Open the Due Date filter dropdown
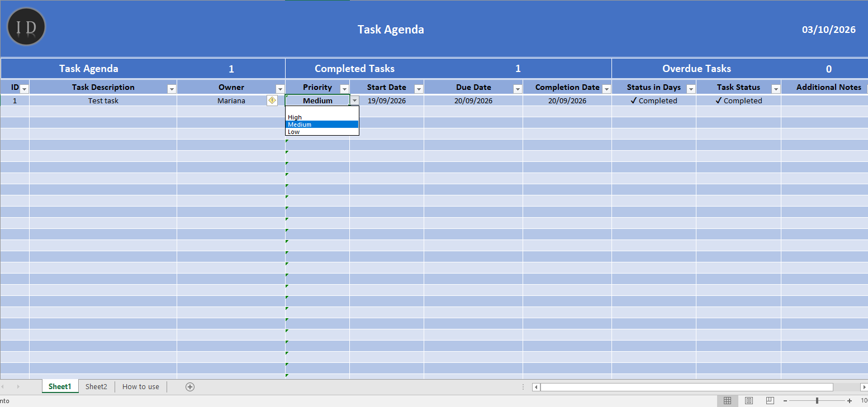The width and height of the screenshot is (868, 407). tap(518, 89)
